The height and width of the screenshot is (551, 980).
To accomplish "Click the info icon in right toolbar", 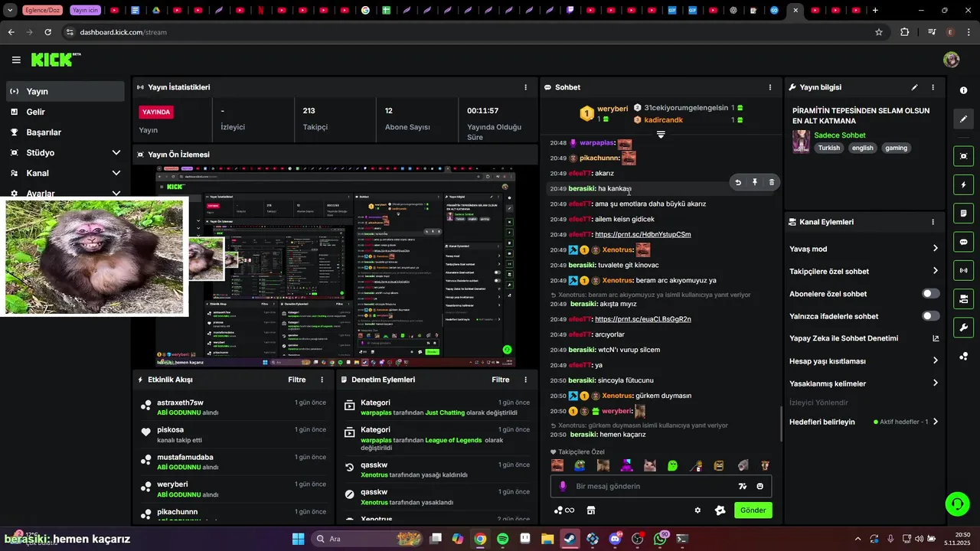I will pyautogui.click(x=963, y=90).
